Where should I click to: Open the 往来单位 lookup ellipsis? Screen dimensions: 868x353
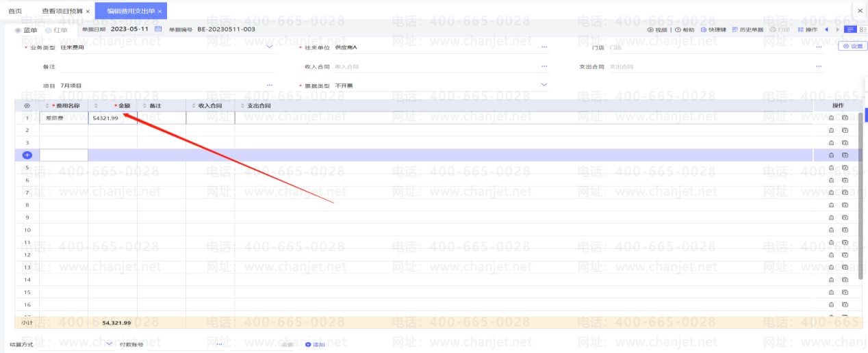(x=544, y=47)
